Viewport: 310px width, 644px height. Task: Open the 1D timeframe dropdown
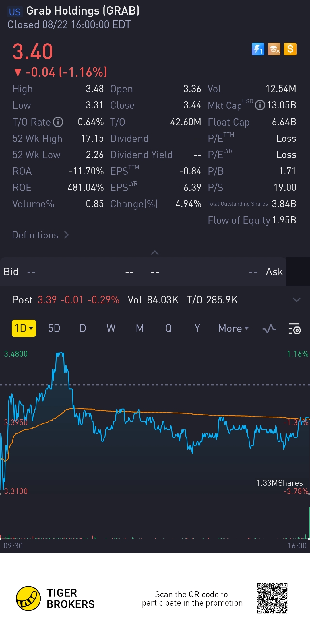point(24,328)
